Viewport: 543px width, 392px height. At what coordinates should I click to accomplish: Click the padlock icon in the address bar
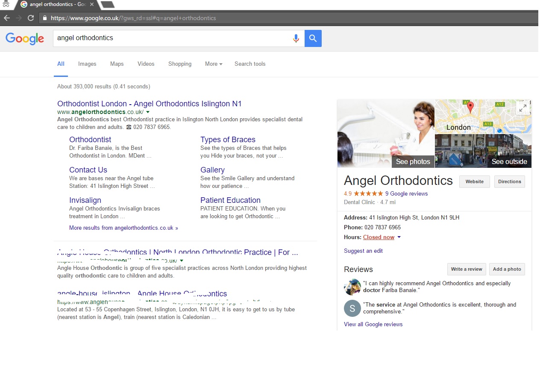(44, 18)
